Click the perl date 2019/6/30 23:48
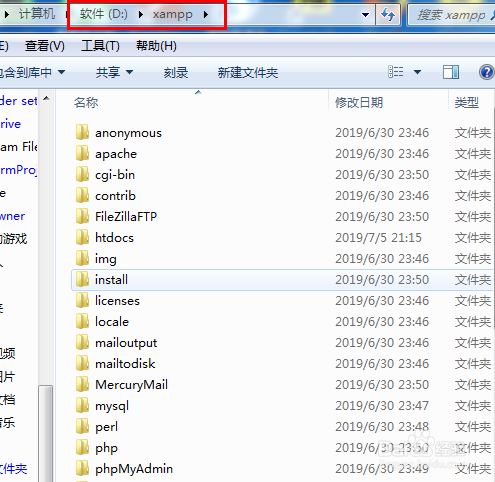The image size is (495, 482). [x=382, y=427]
